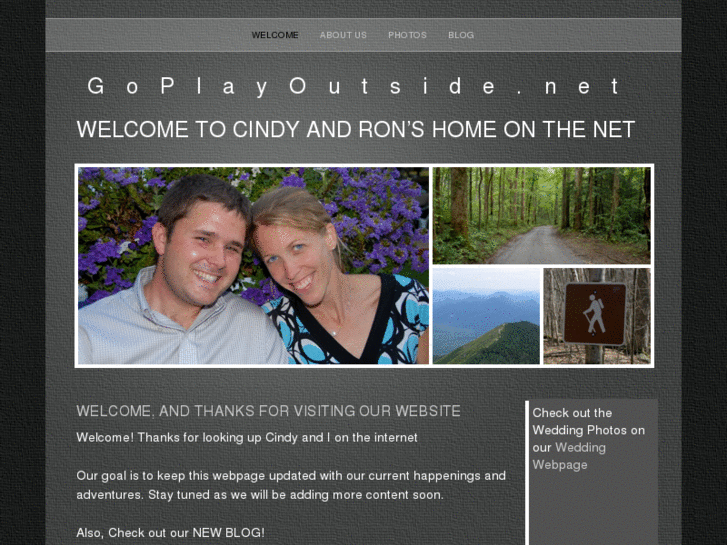Click the GoPlayOutside.net site title
Screen dimensions: 727x545
tap(354, 87)
